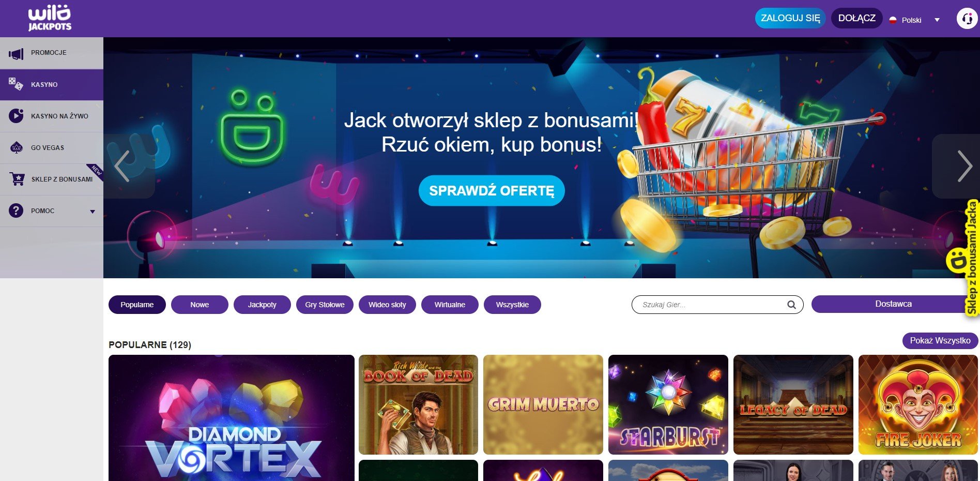The height and width of the screenshot is (481, 980).
Task: Select the Kasyno dice icon
Action: tap(16, 84)
